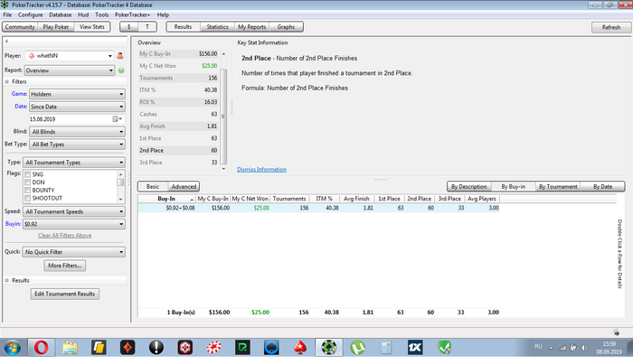Open the Hud menu

(x=83, y=15)
